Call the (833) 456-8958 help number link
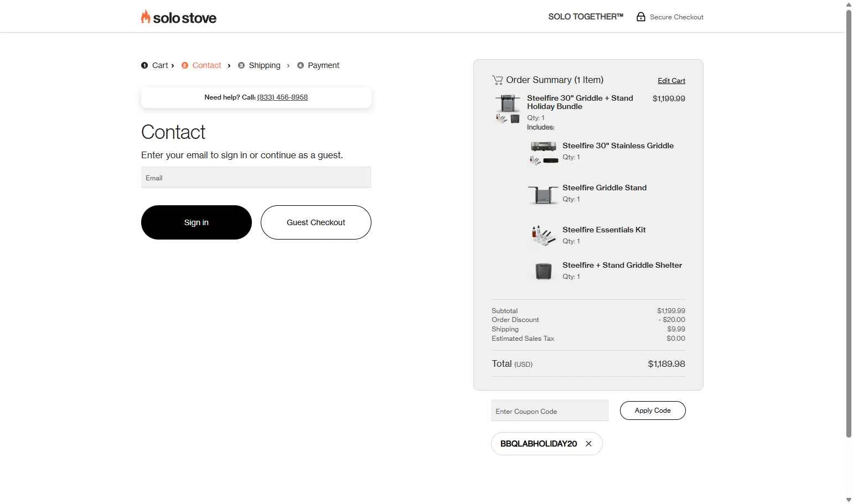The image size is (853, 504). point(282,97)
